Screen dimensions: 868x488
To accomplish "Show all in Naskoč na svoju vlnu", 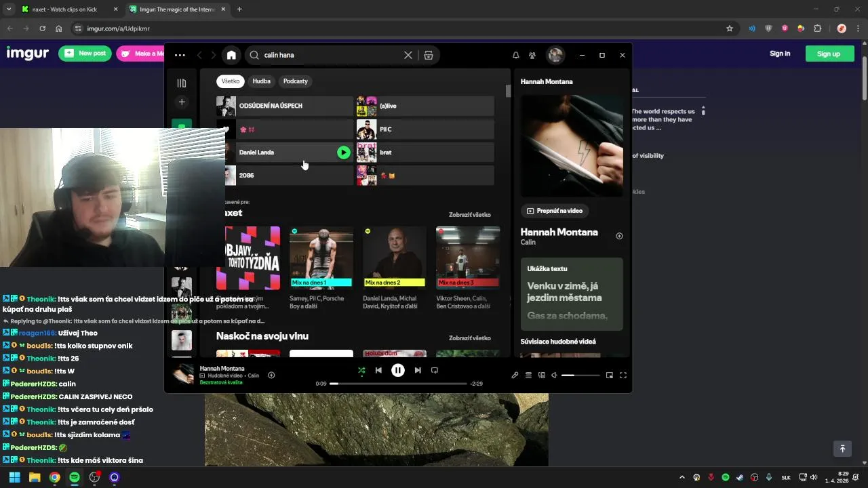I will pyautogui.click(x=469, y=338).
